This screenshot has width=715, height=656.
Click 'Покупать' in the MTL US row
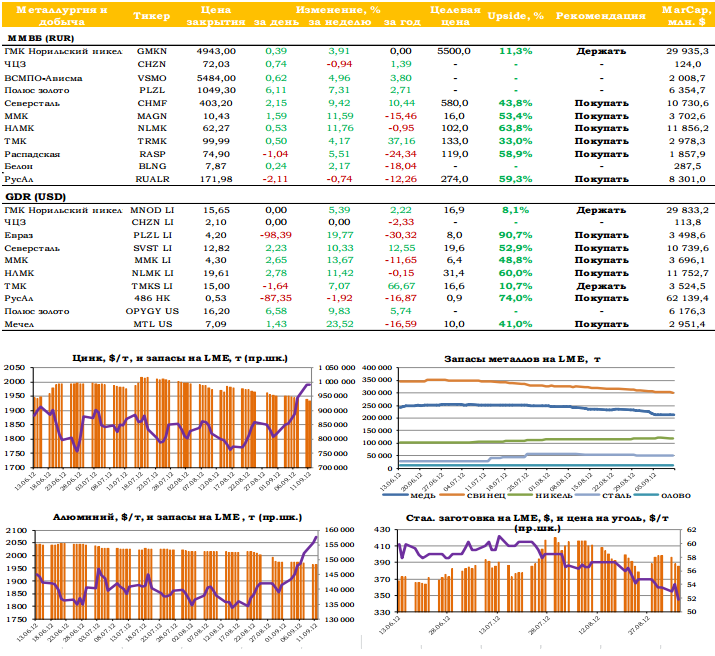(601, 324)
